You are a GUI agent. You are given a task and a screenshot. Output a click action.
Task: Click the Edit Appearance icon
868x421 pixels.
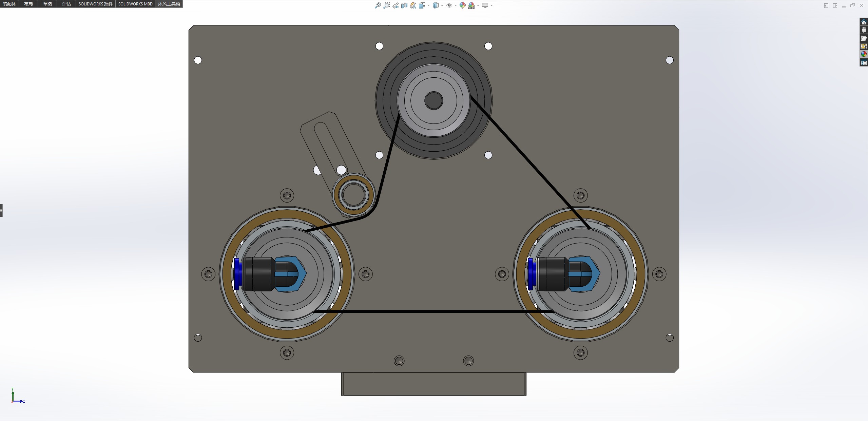[x=462, y=5]
